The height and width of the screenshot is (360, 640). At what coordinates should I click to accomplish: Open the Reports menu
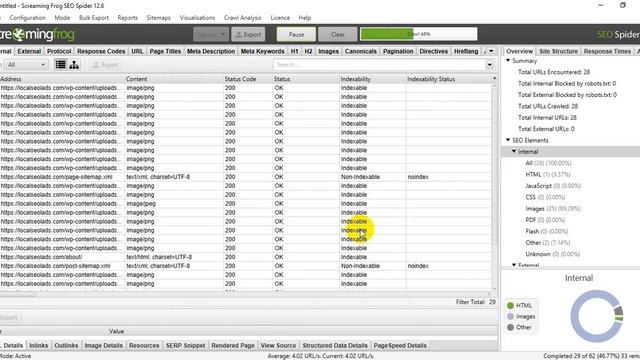[x=127, y=18]
